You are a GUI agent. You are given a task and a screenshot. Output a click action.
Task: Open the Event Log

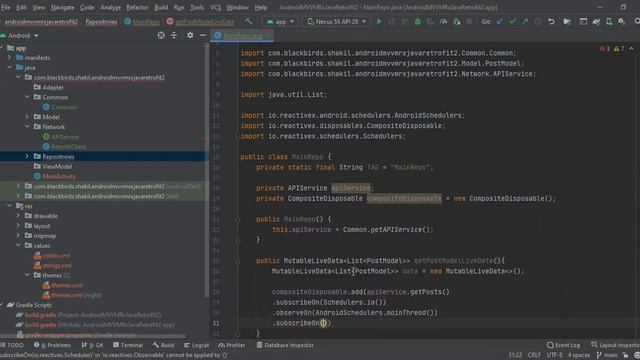click(563, 345)
